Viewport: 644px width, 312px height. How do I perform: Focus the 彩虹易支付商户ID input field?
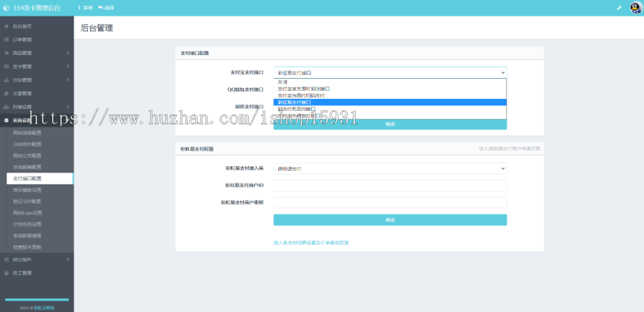[x=390, y=186]
